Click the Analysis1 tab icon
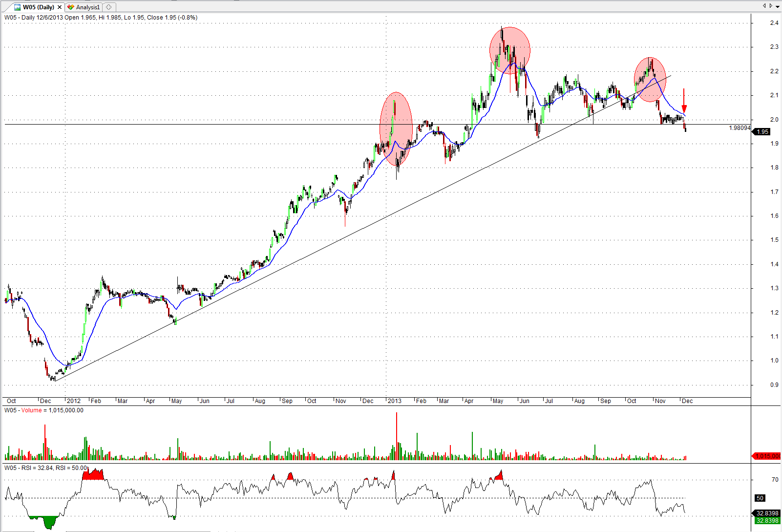 (71, 7)
